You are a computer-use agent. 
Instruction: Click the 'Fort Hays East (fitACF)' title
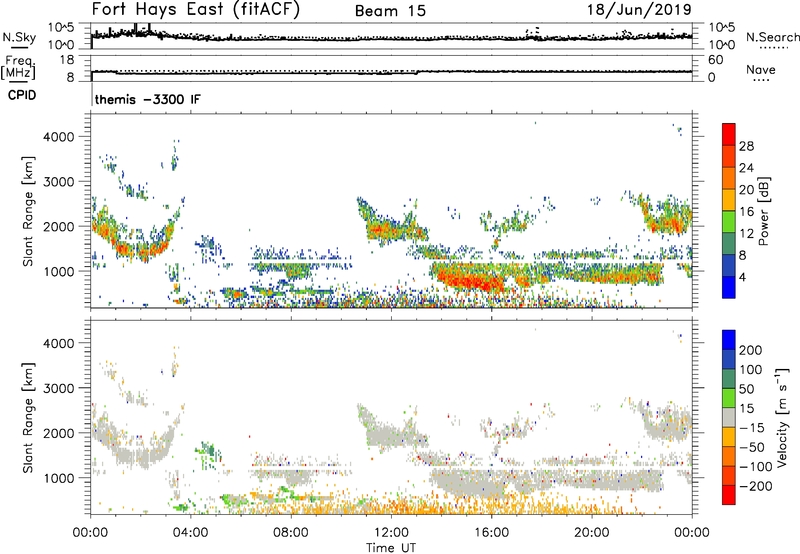(x=195, y=9)
